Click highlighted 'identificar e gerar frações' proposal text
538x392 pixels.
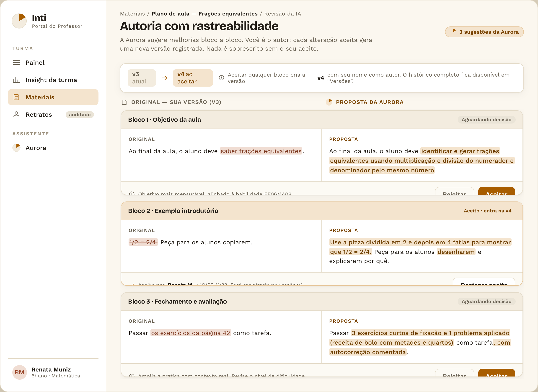(x=460, y=151)
